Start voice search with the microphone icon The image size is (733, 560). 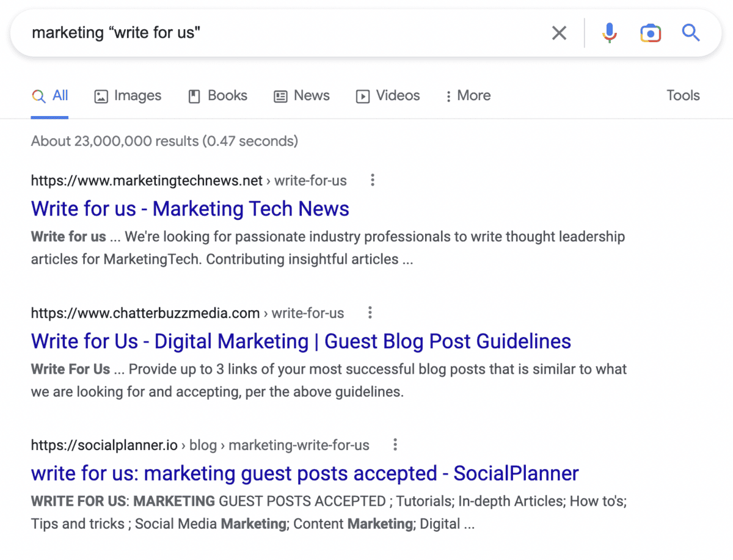coord(609,33)
